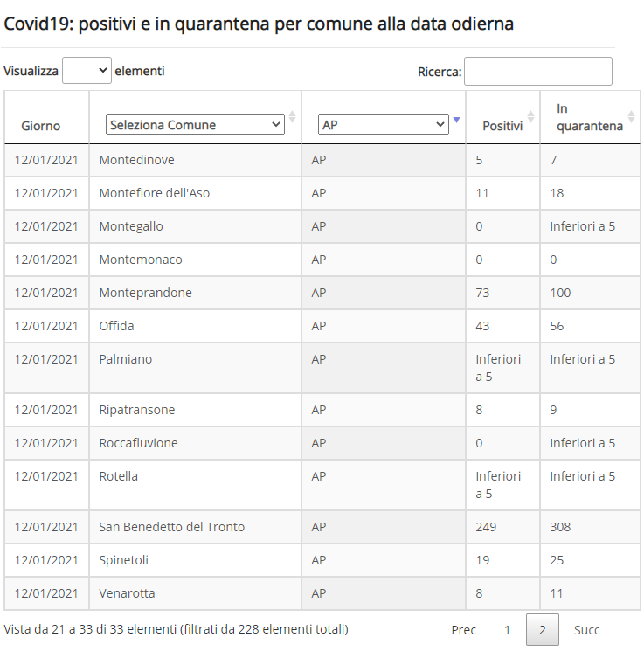The height and width of the screenshot is (658, 644).
Task: Click the Montefiore dell'Aso cell
Action: tap(155, 193)
